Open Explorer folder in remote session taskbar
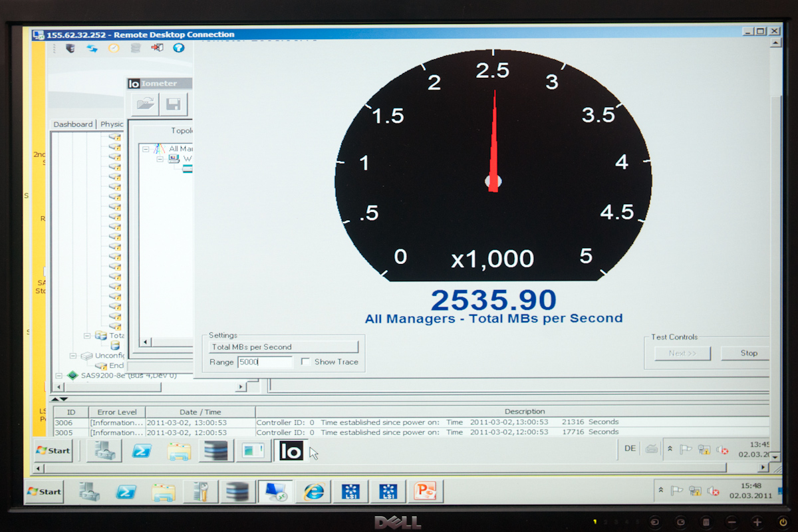This screenshot has width=798, height=532. click(x=180, y=450)
